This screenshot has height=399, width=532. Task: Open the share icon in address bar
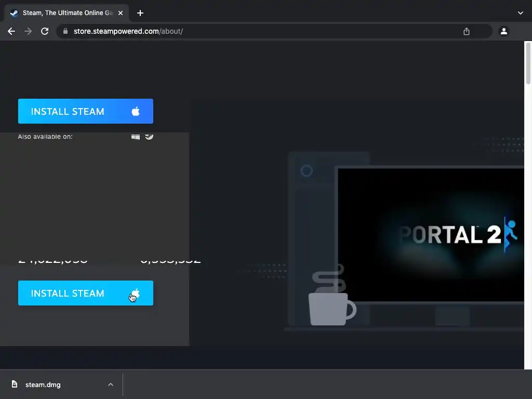coord(467,31)
